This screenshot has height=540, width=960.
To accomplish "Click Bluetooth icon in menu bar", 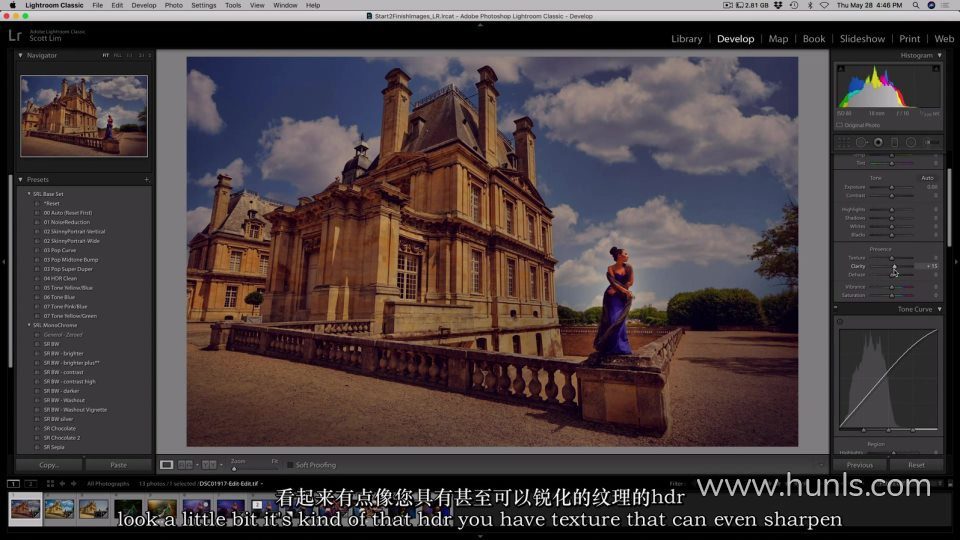I will coord(810,5).
